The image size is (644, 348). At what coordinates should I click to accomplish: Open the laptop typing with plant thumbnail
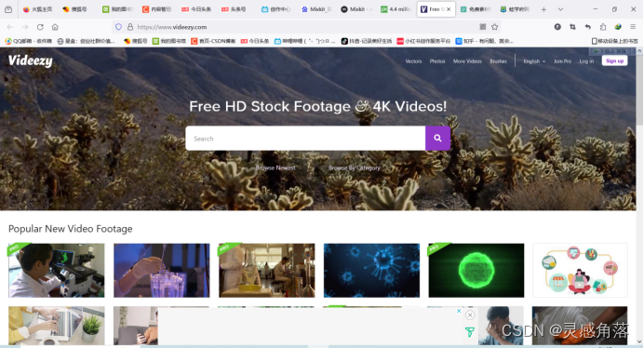tap(56, 326)
